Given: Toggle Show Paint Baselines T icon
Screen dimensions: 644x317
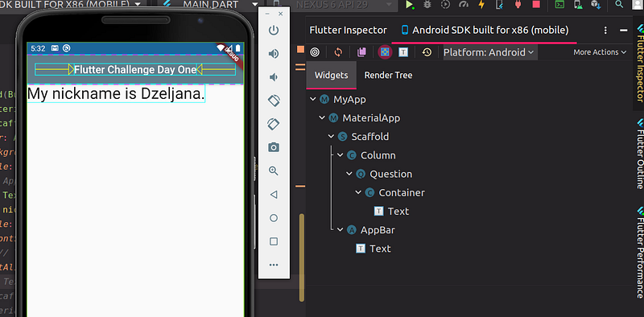Looking at the screenshot, I should click(x=403, y=52).
